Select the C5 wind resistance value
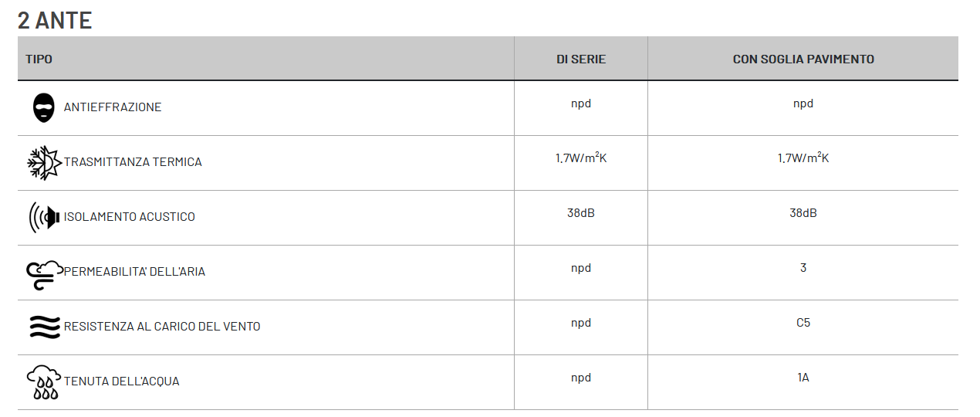The height and width of the screenshot is (417, 980). 803,323
